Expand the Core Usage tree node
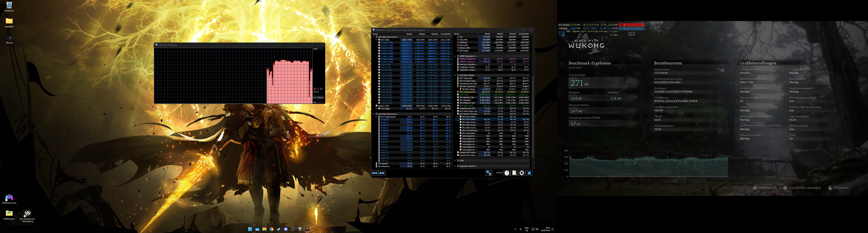The image size is (868, 233). (376, 108)
